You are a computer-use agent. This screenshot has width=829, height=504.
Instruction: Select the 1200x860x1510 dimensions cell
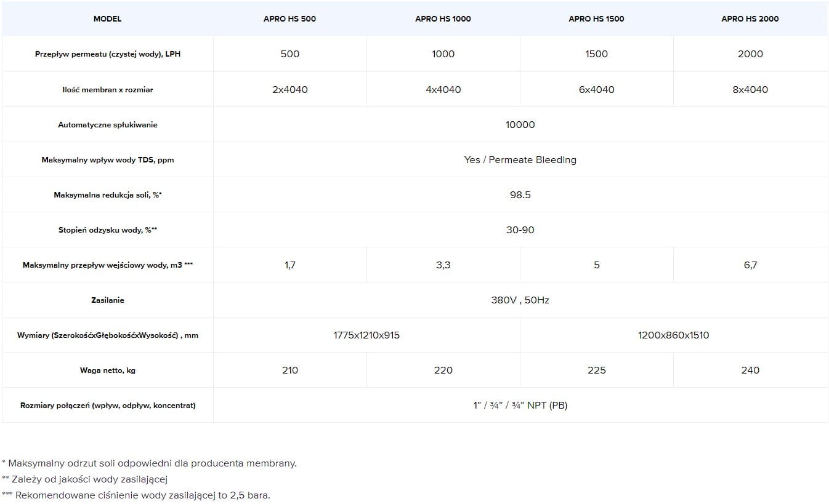point(674,335)
